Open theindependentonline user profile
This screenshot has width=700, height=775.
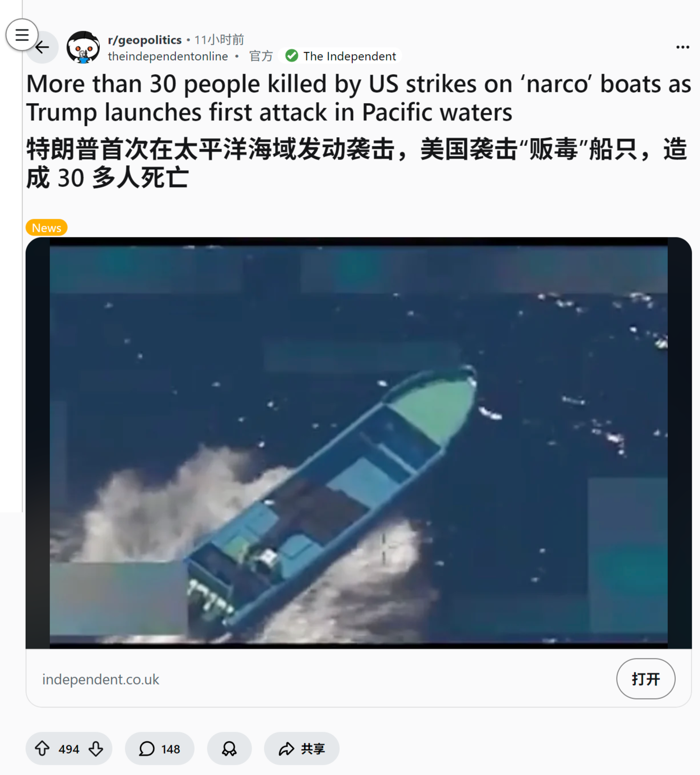pos(168,56)
